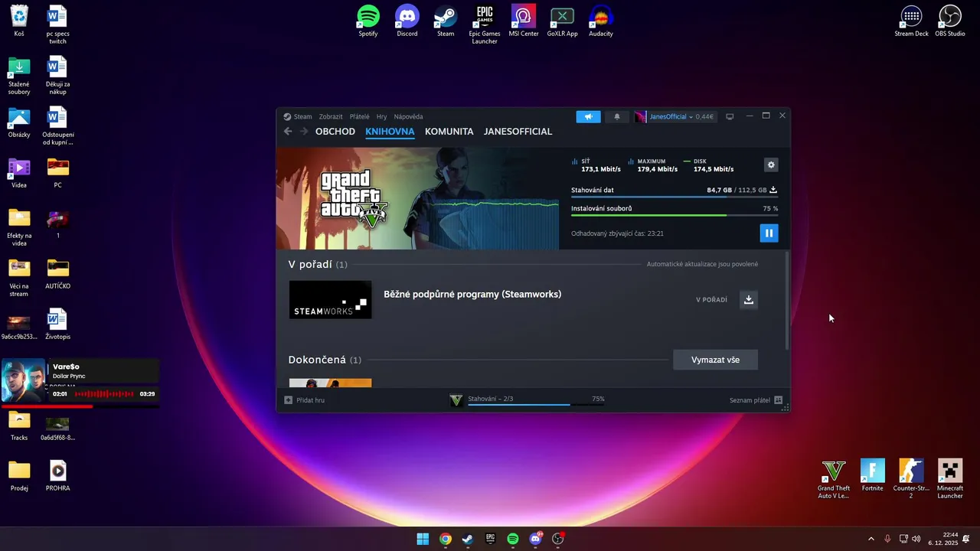
Task: Open Spotify from the taskbar
Action: click(513, 539)
